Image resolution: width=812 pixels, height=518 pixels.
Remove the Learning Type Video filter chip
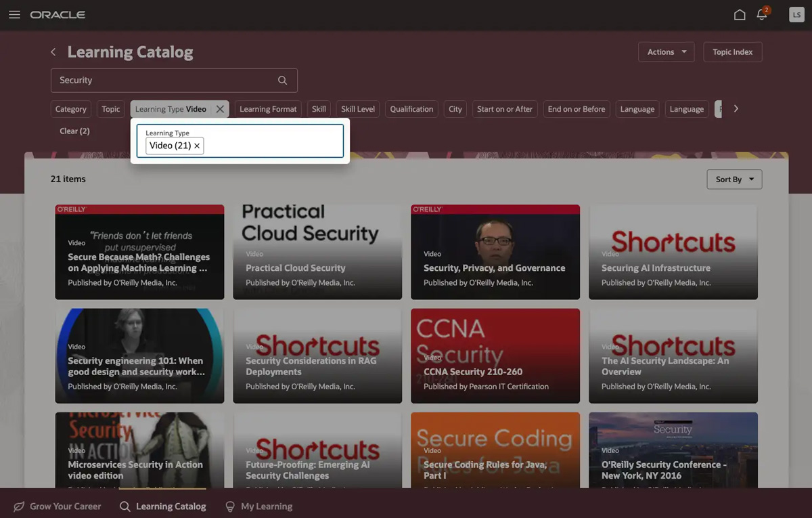[220, 109]
